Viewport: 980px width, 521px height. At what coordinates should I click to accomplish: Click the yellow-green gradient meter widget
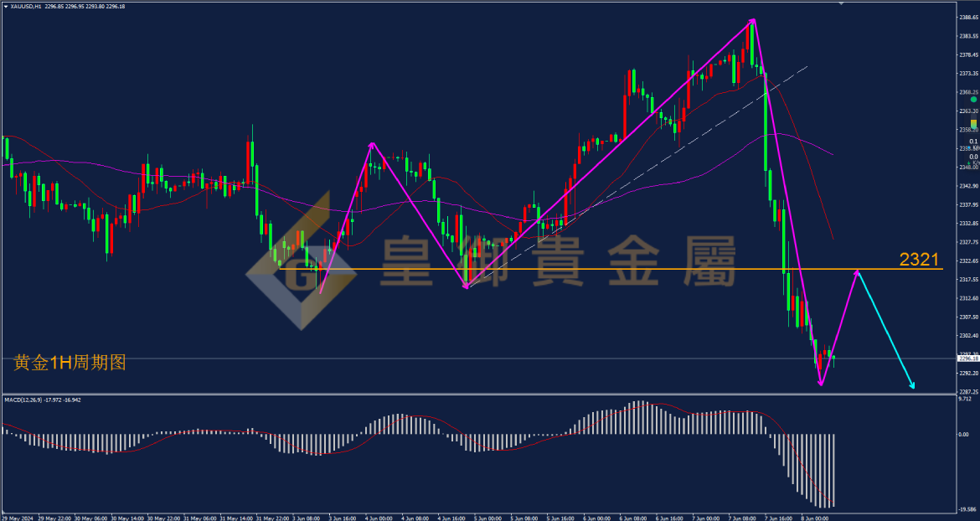tap(974, 121)
